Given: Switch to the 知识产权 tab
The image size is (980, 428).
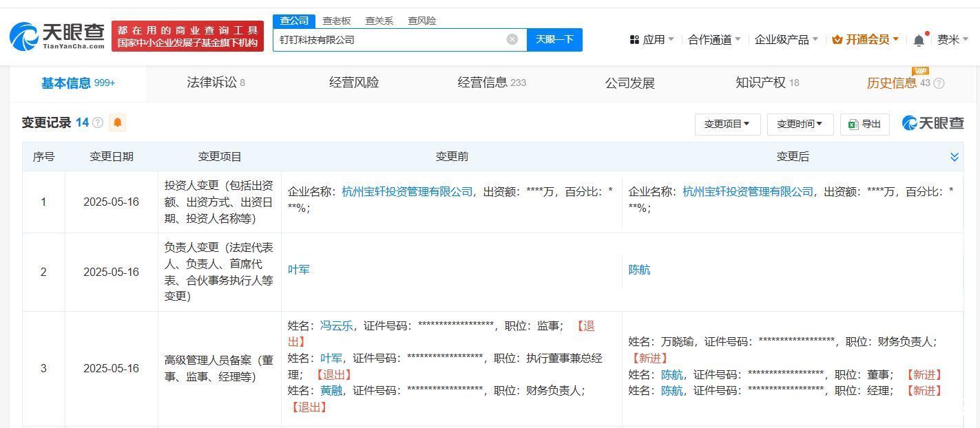Looking at the screenshot, I should tap(767, 83).
